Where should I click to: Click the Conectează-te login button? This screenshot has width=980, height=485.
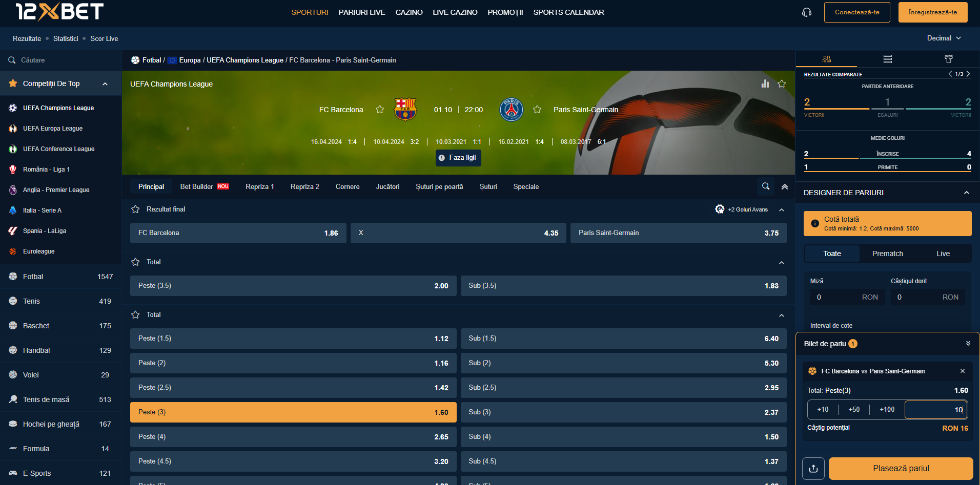pos(857,12)
